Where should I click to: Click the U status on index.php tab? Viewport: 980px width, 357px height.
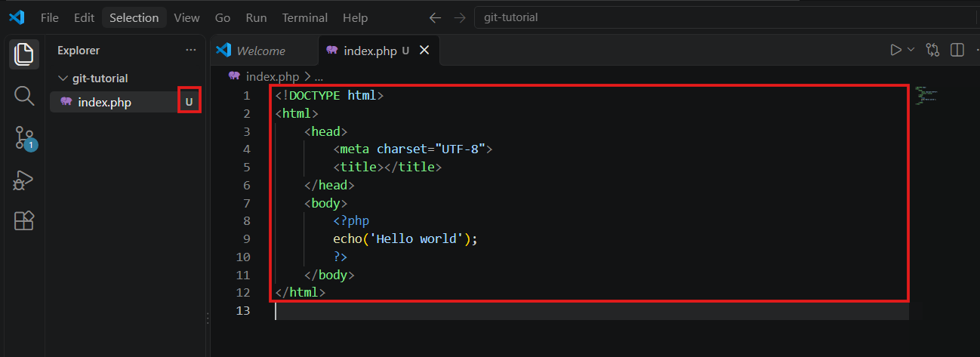(405, 51)
